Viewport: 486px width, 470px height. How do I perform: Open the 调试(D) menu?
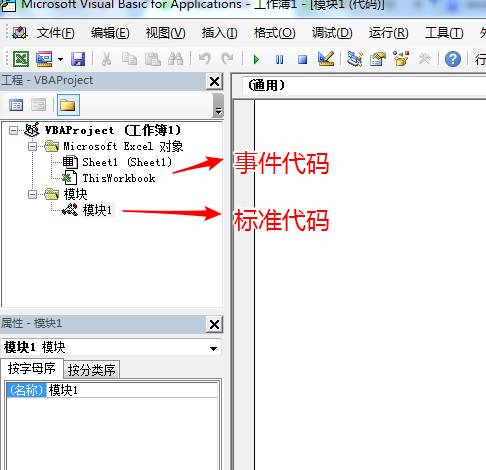point(332,33)
